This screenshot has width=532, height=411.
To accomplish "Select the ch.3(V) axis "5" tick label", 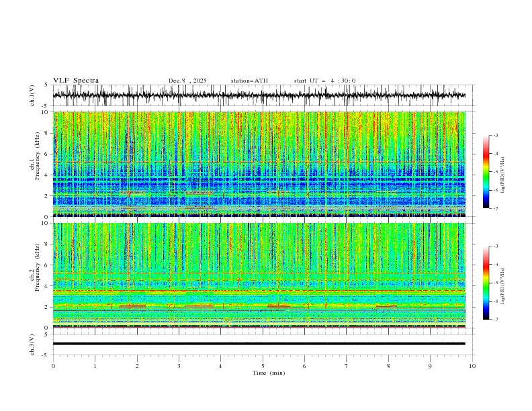I will click(46, 334).
